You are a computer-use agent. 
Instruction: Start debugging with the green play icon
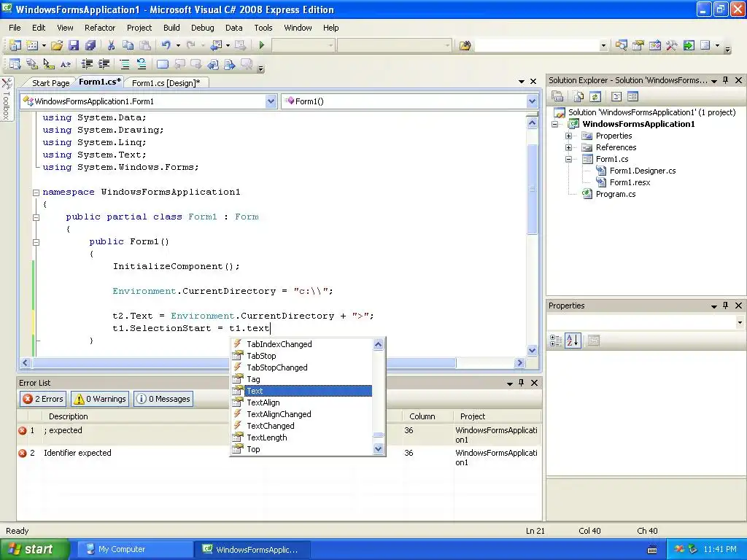click(x=262, y=45)
